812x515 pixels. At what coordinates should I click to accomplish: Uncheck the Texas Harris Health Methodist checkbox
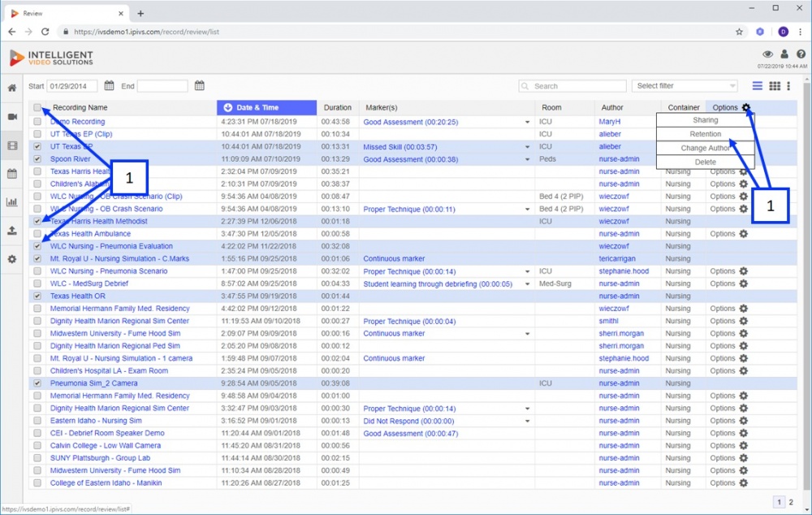(x=37, y=221)
